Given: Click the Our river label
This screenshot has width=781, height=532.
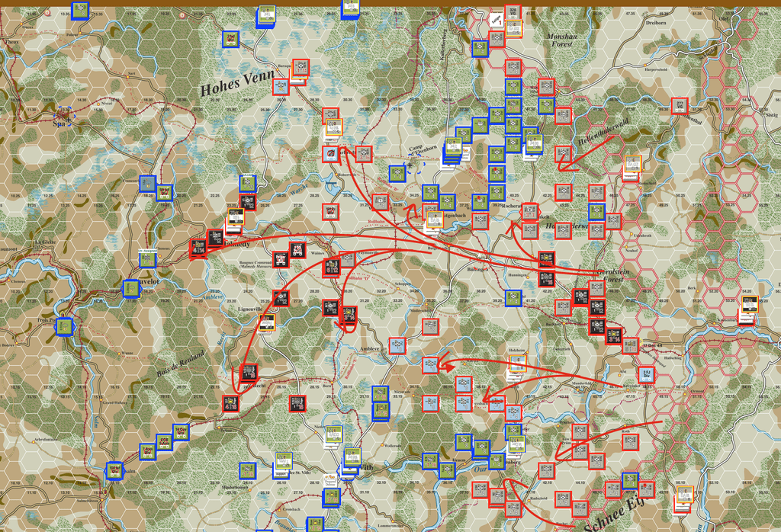Looking at the screenshot, I should 480,470.
